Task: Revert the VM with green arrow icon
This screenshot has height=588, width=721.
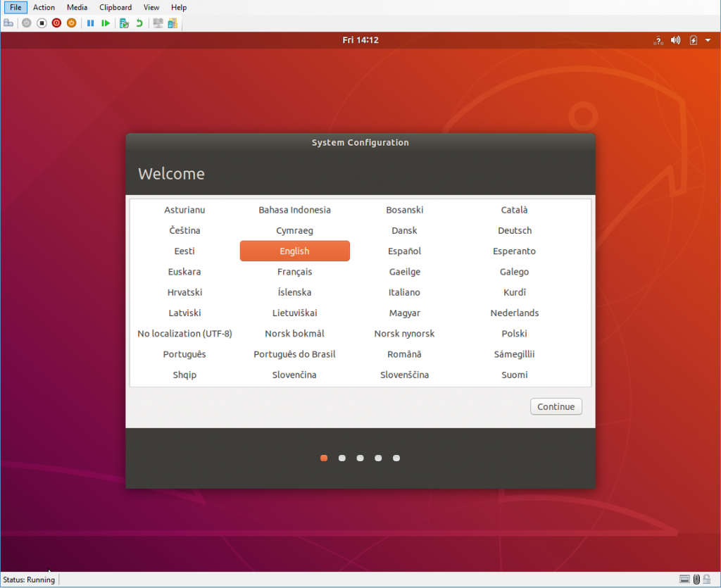Action: point(139,23)
